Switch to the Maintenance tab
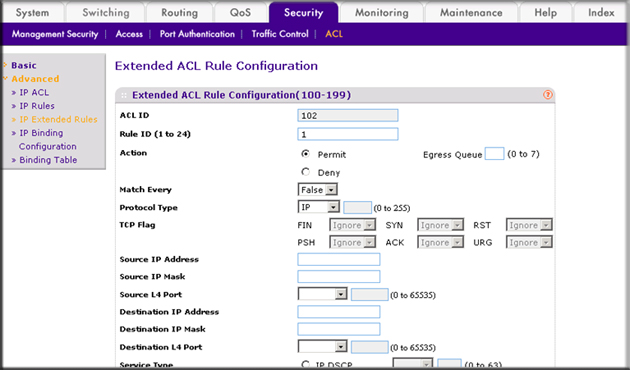 [x=471, y=12]
